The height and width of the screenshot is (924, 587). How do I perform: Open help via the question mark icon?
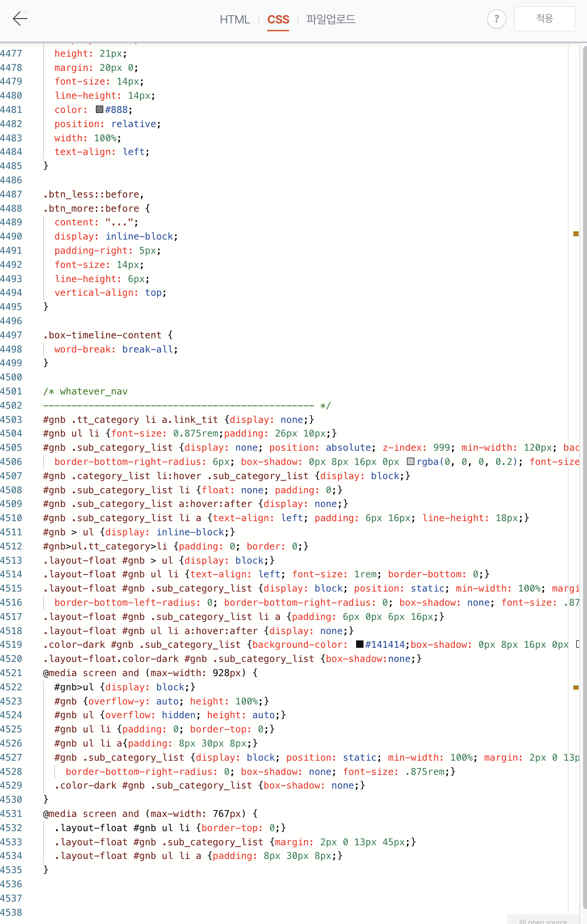pyautogui.click(x=497, y=19)
